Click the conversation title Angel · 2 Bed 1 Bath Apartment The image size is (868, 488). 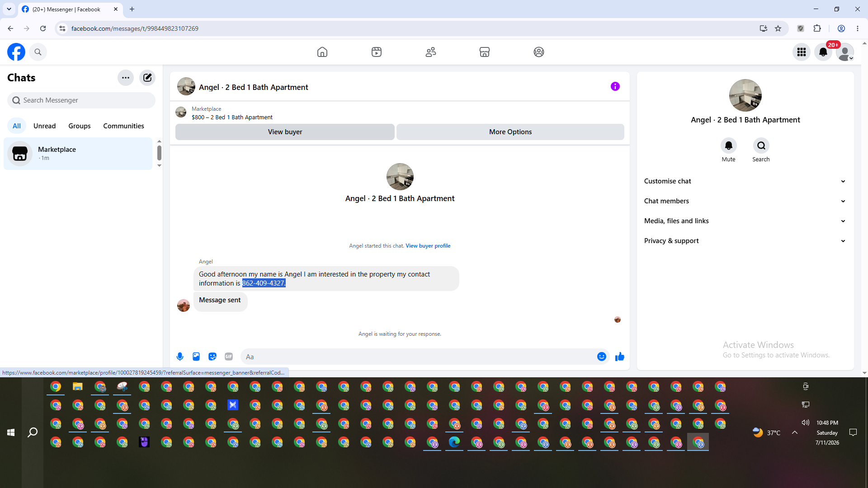254,87
